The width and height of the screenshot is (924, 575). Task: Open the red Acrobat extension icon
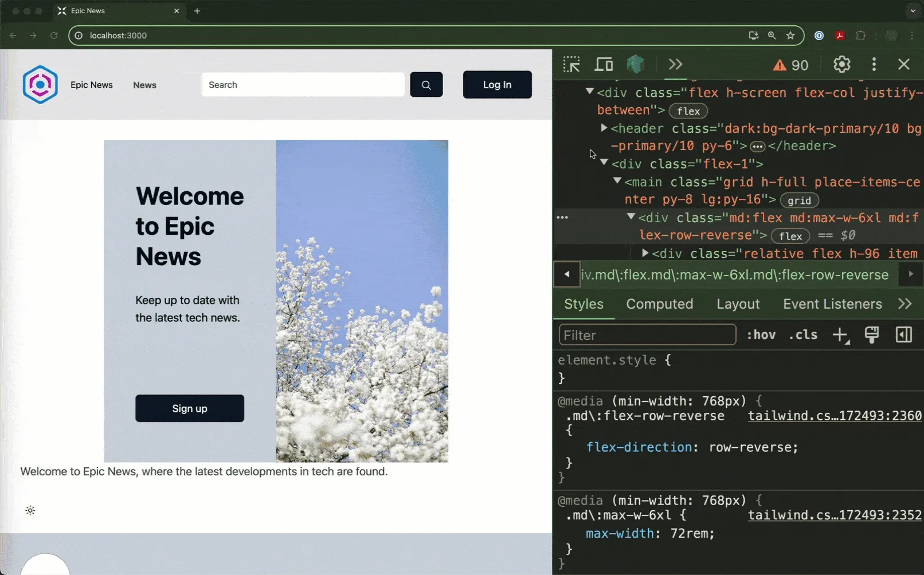[840, 36]
